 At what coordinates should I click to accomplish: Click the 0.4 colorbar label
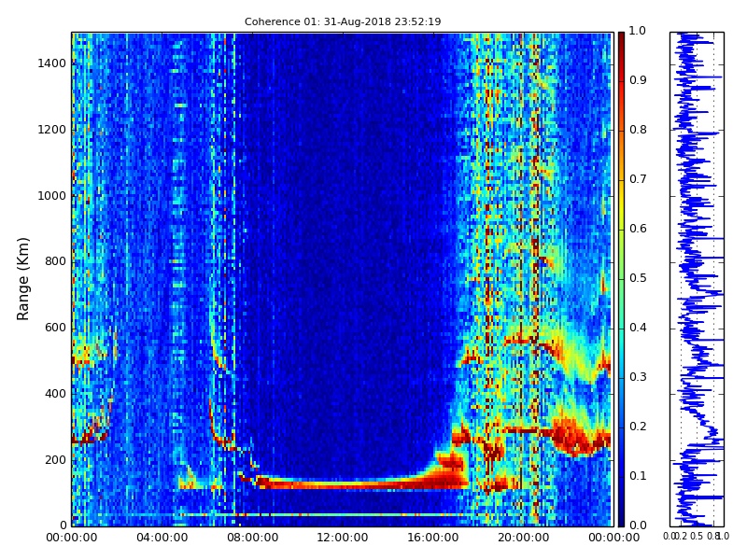tap(638, 328)
